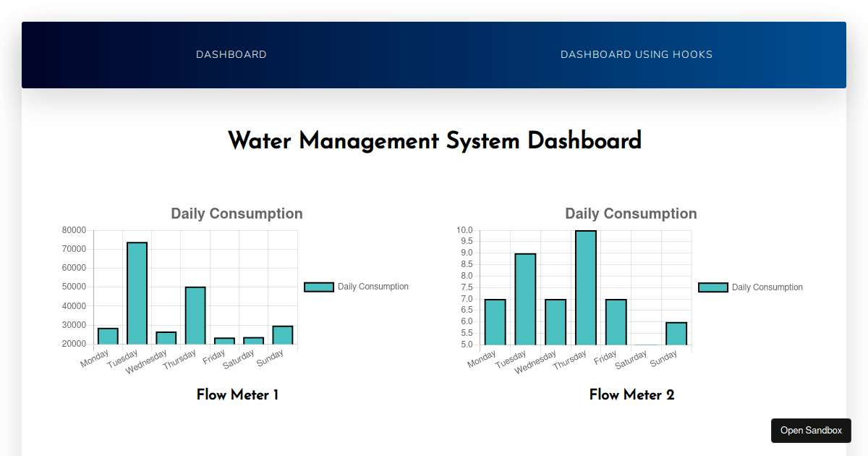Select the Sunday bar on Flow Meter 2 chart
This screenshot has height=456, width=868.
click(675, 333)
